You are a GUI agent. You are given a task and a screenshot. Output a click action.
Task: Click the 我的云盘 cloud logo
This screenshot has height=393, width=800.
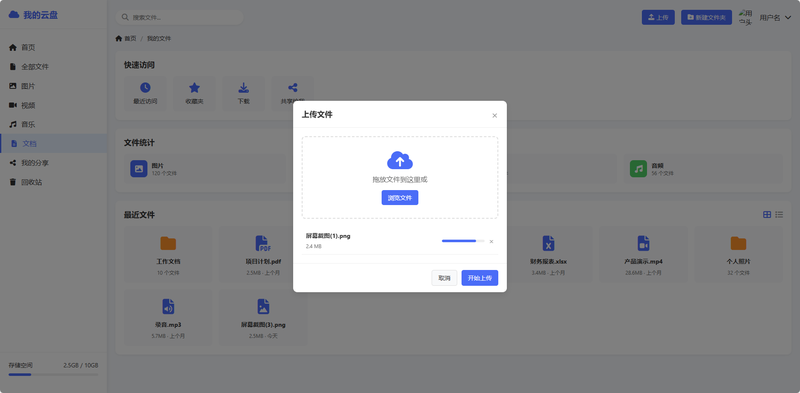point(14,15)
